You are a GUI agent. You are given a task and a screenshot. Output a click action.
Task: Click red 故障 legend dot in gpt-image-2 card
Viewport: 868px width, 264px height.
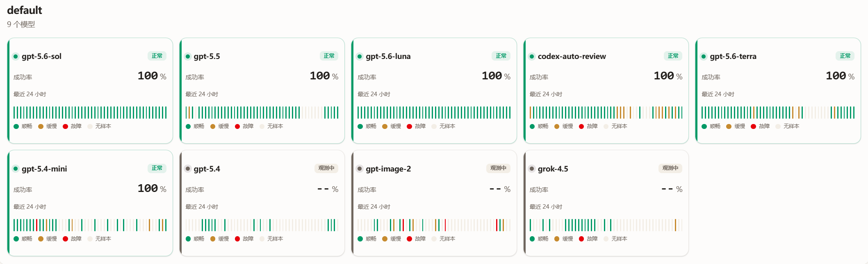409,239
